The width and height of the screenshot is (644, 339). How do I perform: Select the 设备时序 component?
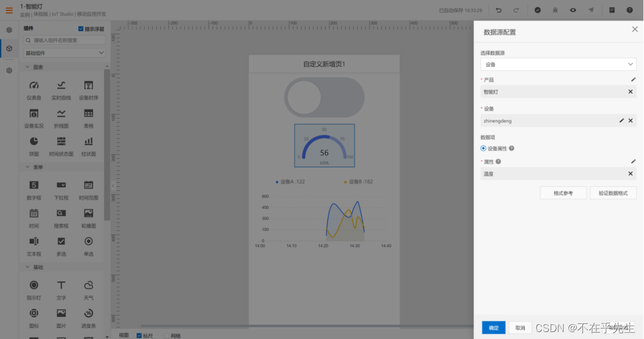88,90
